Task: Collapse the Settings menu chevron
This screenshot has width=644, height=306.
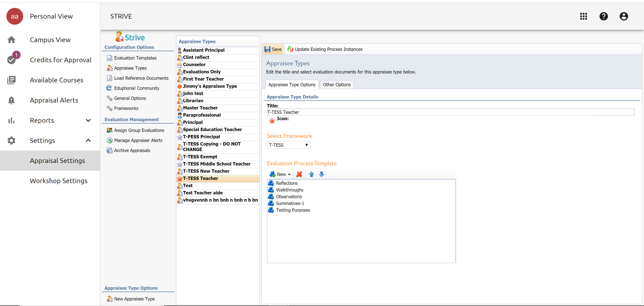Action: pos(88,140)
